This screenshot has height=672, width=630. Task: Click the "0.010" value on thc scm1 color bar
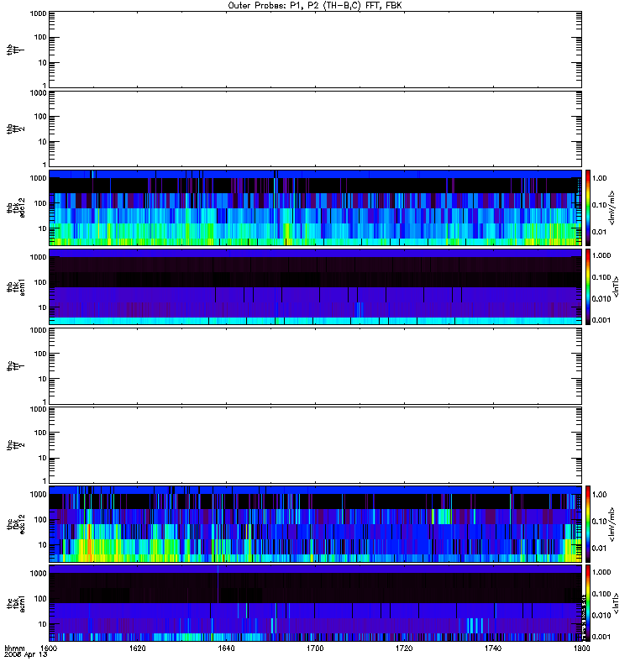[x=601, y=615]
